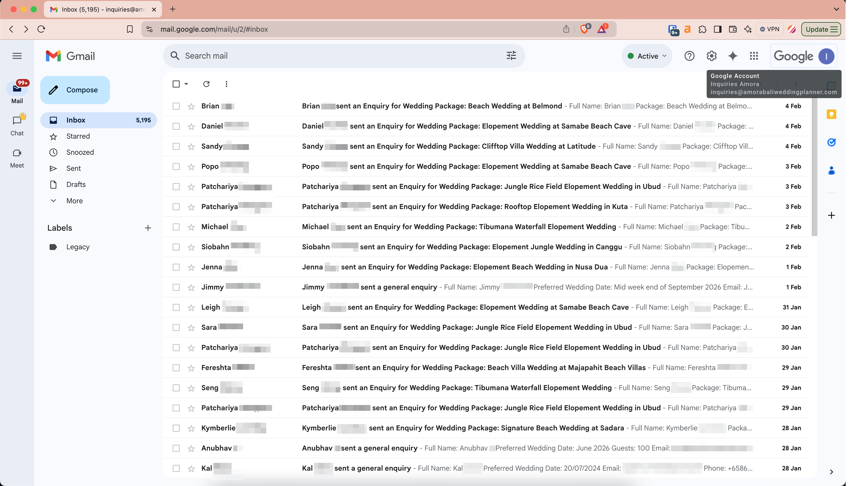Viewport: 868px width, 486px height.
Task: Expand the More folders list
Action: tap(74, 201)
